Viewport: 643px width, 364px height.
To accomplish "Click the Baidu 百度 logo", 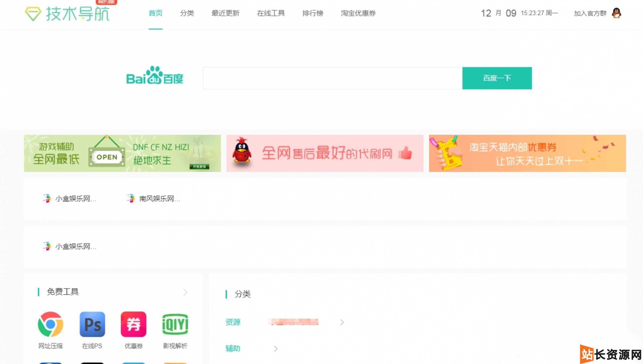I will coord(155,78).
